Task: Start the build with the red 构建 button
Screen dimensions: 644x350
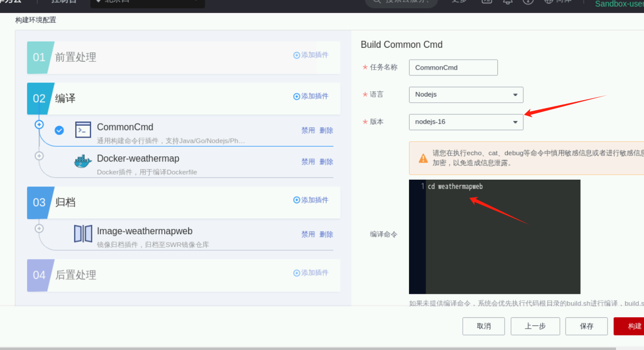Action: tap(630, 326)
